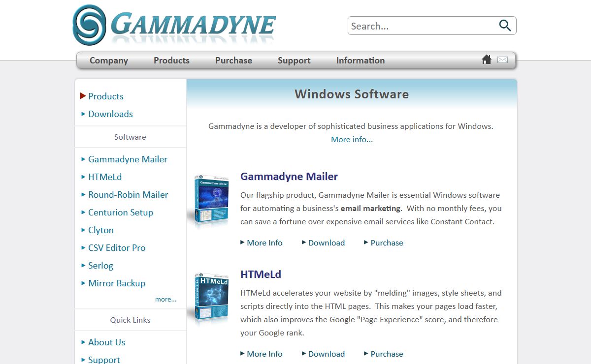Screen dimensions: 591x364
Task: Select Products in the sidebar
Action: [105, 96]
